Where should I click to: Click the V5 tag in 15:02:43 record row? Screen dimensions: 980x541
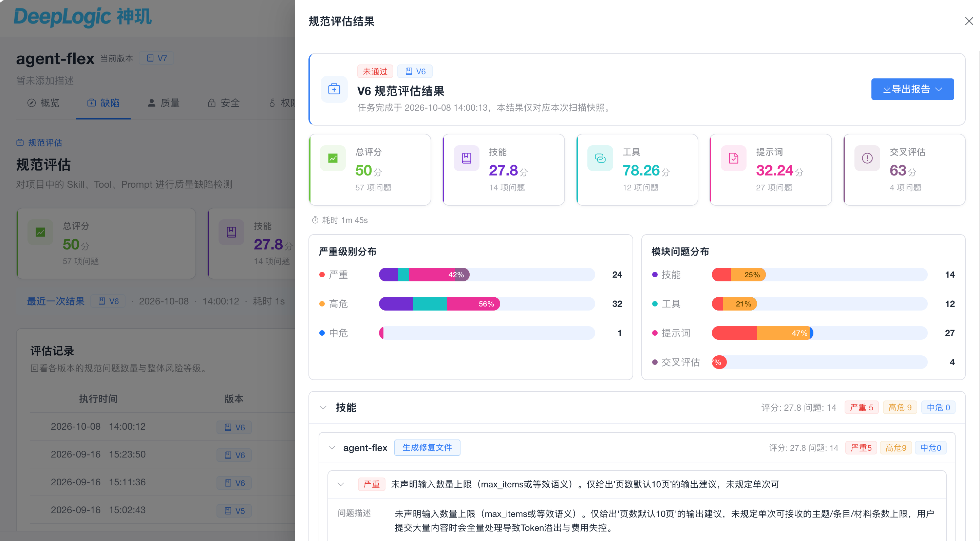coord(234,510)
